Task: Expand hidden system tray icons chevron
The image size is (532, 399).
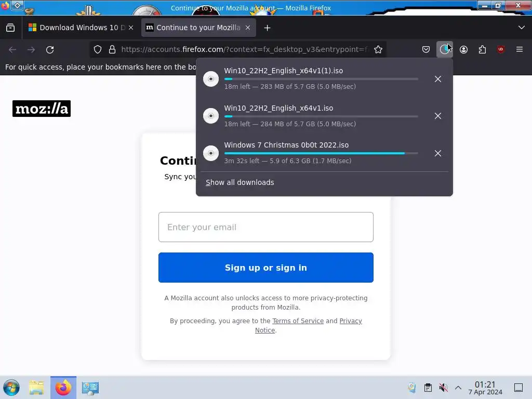Action: (x=458, y=388)
